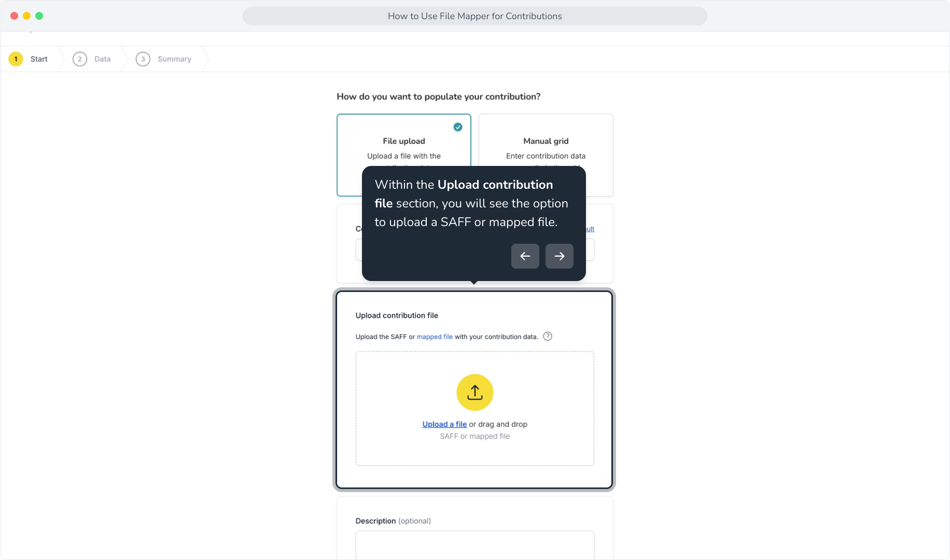Advance to next tooltip step arrow
The image size is (950, 560).
pos(560,256)
